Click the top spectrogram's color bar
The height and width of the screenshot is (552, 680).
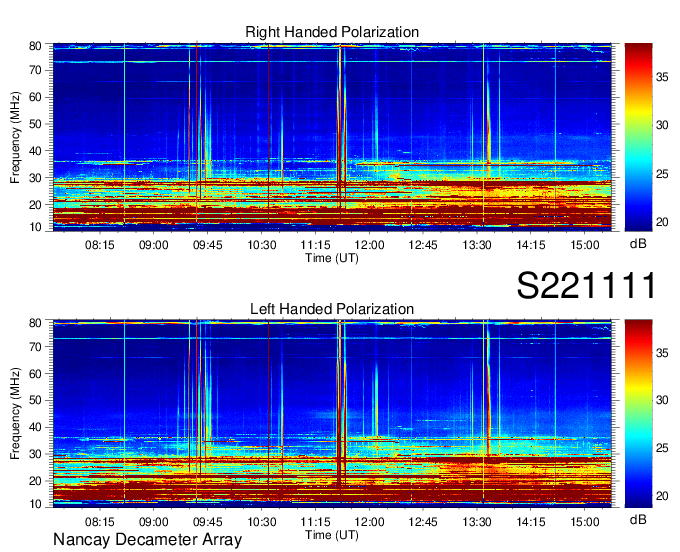(638, 137)
